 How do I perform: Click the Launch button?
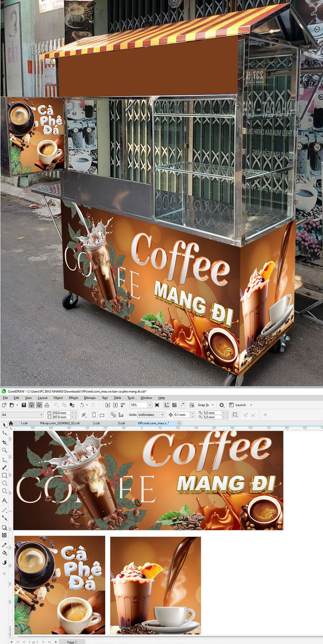coord(238,405)
